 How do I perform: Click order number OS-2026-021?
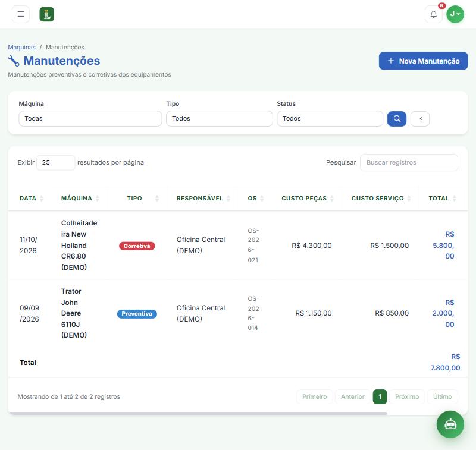tap(253, 246)
